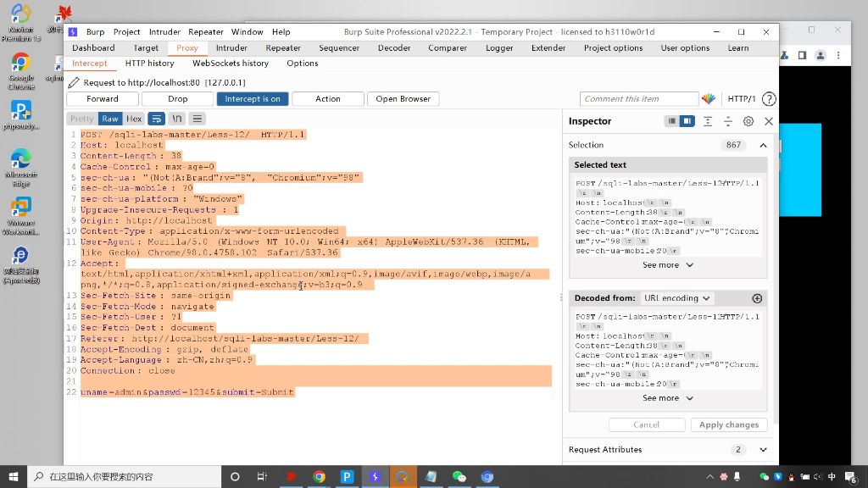Toggle show non-printable characters \n button
Image resolution: width=868 pixels, height=488 pixels.
click(176, 119)
